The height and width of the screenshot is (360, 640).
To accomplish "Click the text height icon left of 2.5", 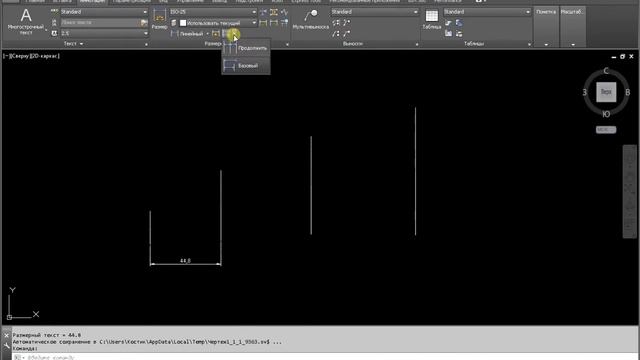I will pos(54,33).
